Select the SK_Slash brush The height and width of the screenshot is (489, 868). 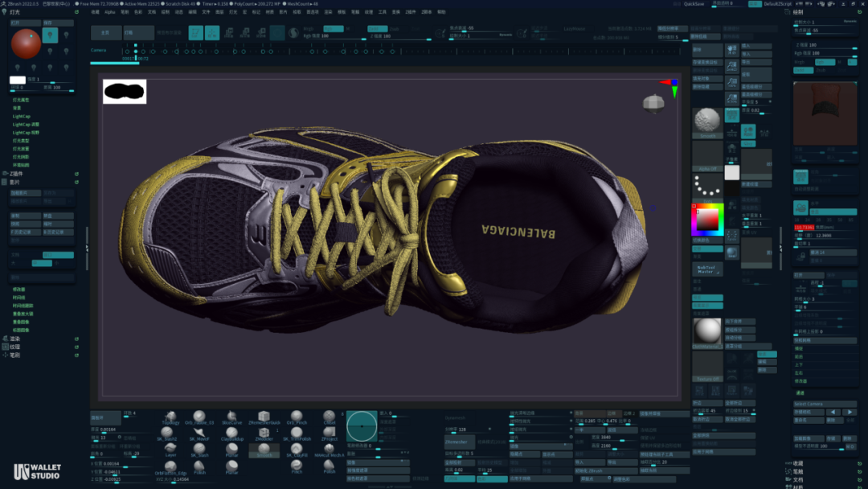tap(199, 450)
